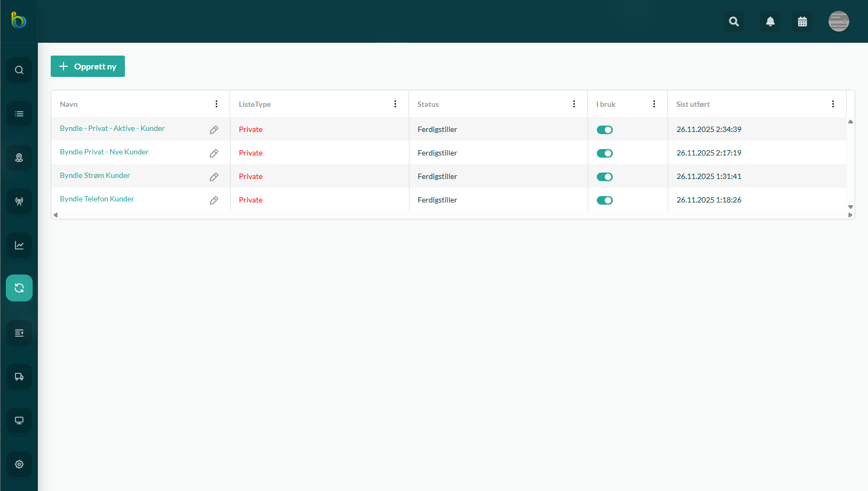Open the settings gear sidebar icon

tap(19, 464)
